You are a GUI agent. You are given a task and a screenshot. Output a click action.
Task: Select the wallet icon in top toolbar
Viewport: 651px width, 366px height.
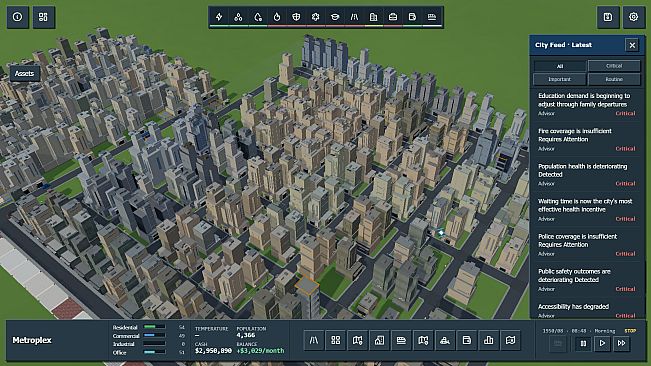point(412,17)
